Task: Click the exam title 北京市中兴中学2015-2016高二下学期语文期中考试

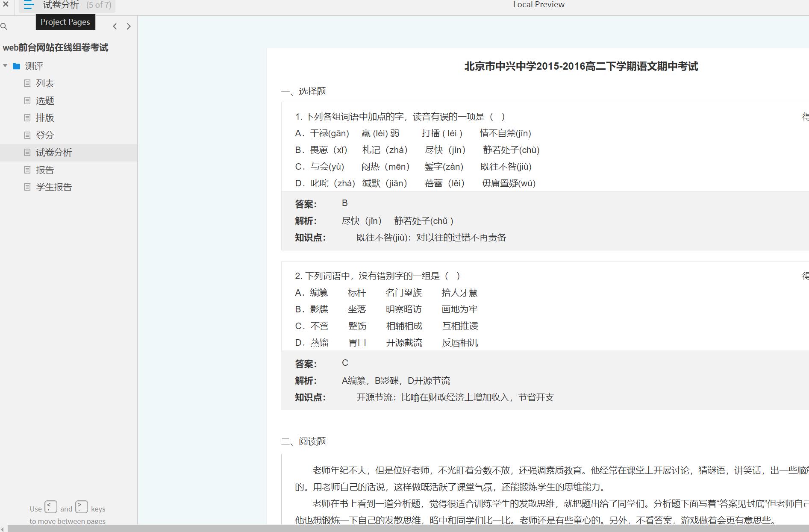Action: (x=581, y=67)
